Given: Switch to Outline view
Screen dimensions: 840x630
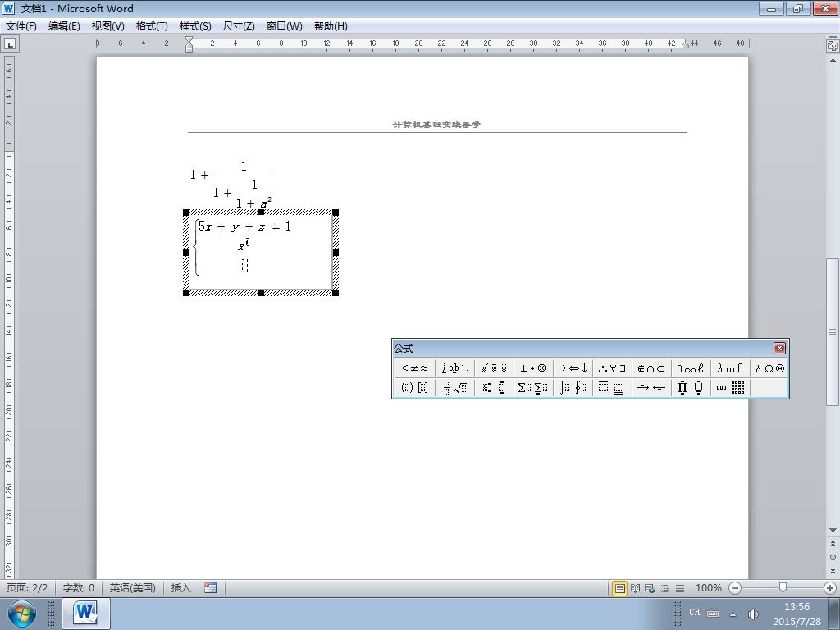Looking at the screenshot, I should 664,588.
